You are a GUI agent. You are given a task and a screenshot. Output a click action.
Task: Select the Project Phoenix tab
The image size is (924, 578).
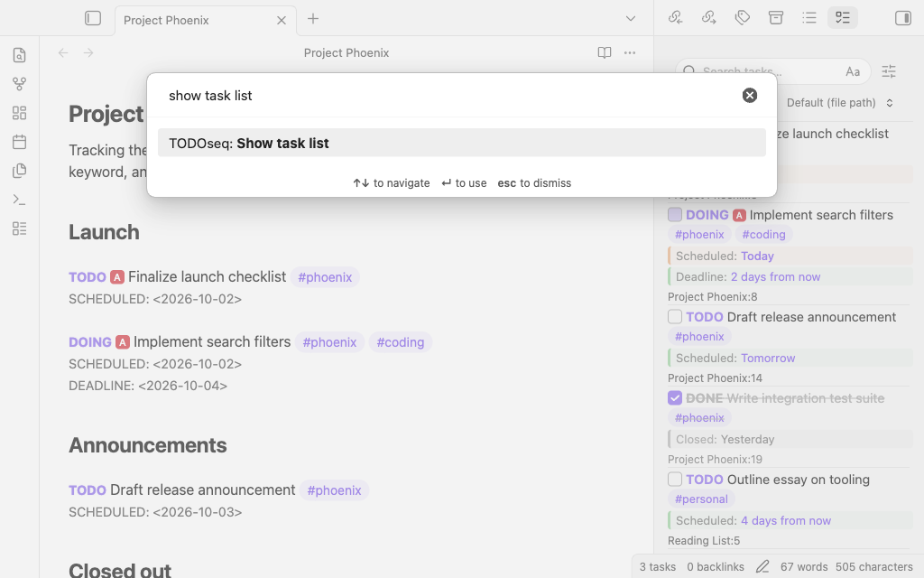point(206,21)
